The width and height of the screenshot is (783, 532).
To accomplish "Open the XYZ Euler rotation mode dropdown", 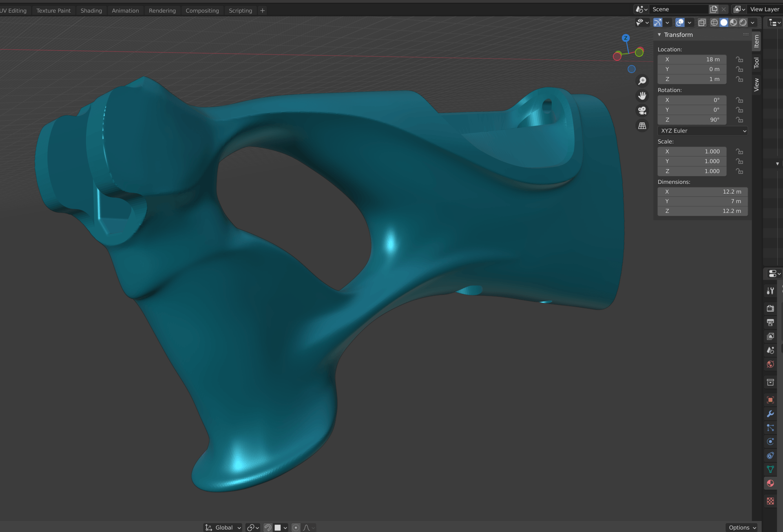I will click(703, 131).
